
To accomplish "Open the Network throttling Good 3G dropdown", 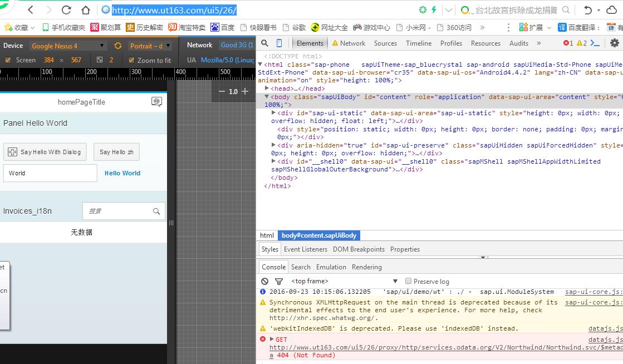I will [x=237, y=45].
